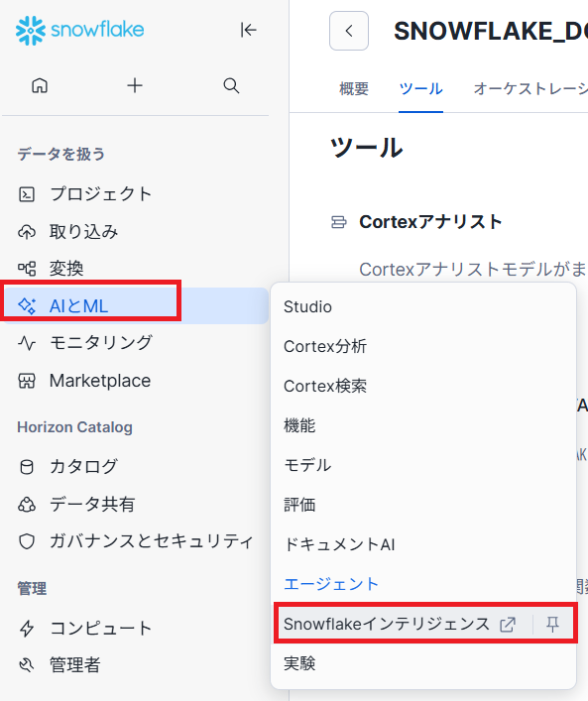
Task: Open コンピュート in the sidebar
Action: click(134, 629)
